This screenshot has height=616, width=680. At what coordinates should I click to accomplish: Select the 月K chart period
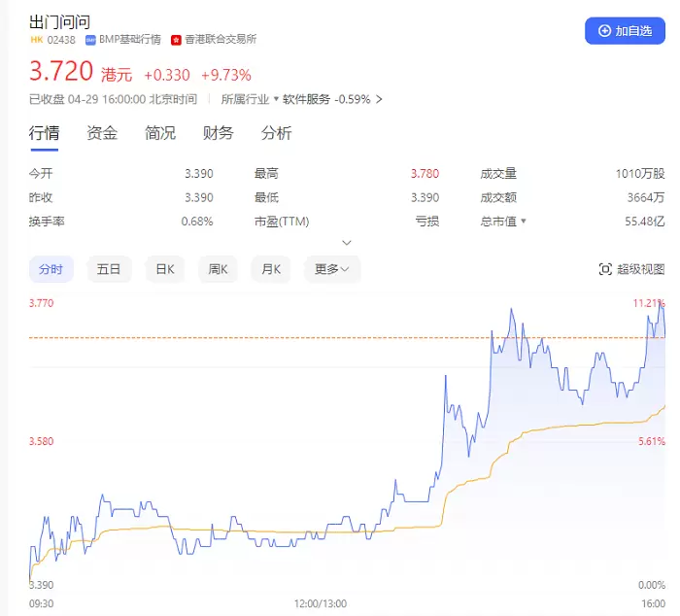click(271, 269)
